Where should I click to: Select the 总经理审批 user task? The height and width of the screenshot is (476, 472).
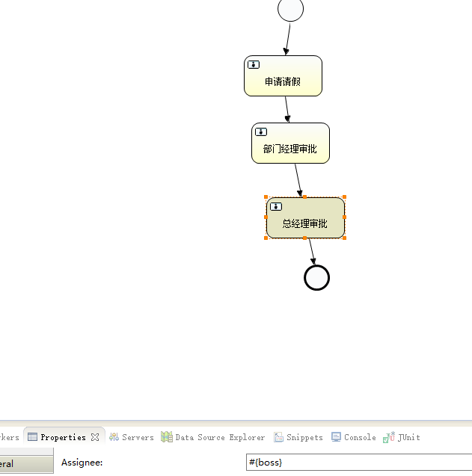coord(305,217)
